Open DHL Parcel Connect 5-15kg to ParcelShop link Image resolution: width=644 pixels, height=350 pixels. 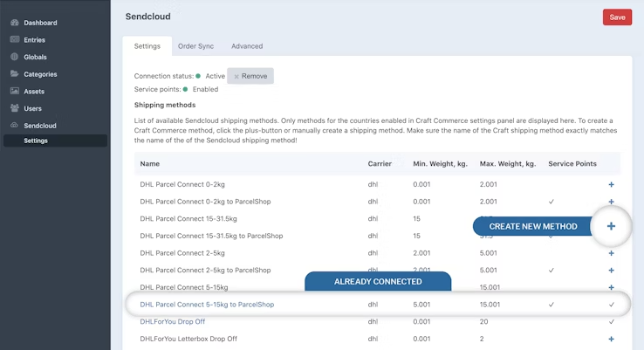[207, 305]
